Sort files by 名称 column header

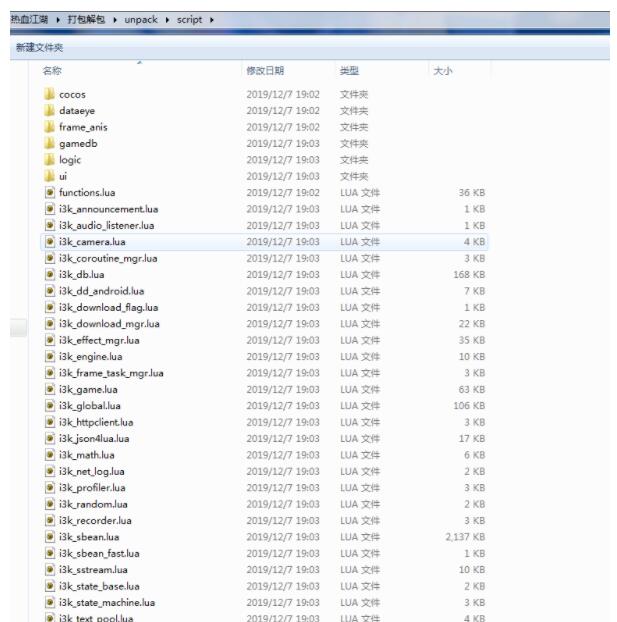[52, 71]
